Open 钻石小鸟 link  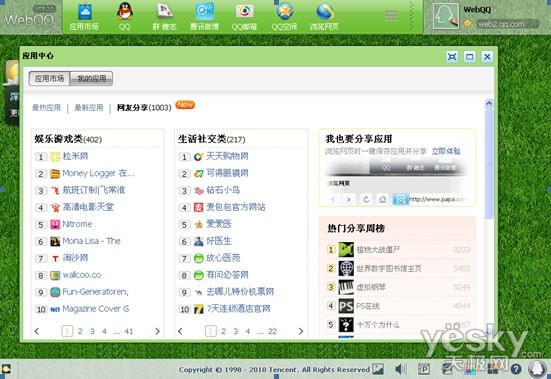(x=223, y=190)
